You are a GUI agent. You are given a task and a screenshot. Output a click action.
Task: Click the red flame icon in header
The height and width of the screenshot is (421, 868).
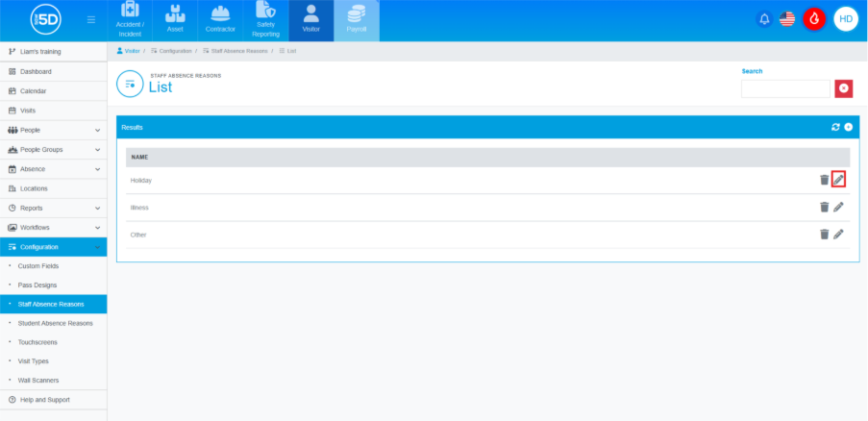point(814,19)
